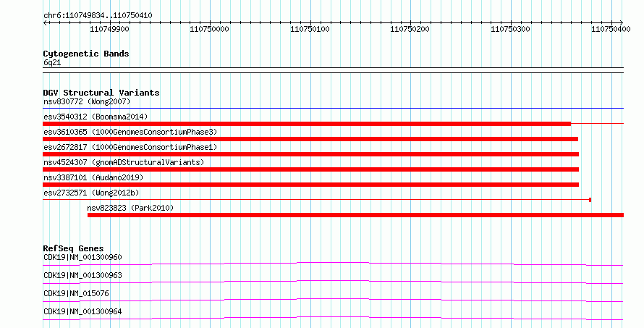Click the 6q21 cytogenetic band bar

[333, 70]
